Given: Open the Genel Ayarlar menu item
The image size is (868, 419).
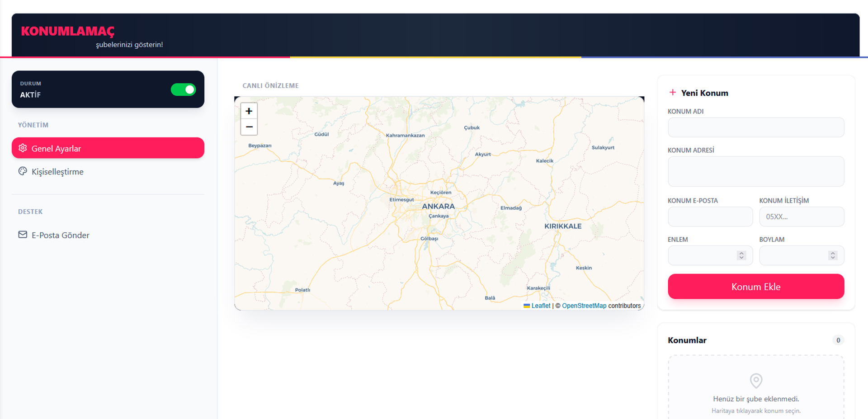Looking at the screenshot, I should (x=108, y=148).
